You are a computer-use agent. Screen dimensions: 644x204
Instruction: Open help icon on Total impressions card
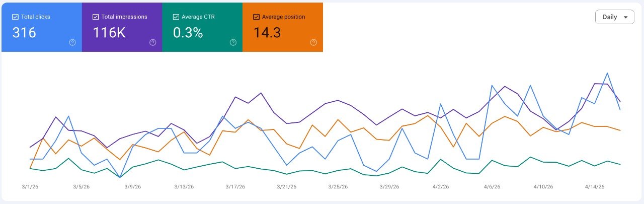click(x=153, y=42)
